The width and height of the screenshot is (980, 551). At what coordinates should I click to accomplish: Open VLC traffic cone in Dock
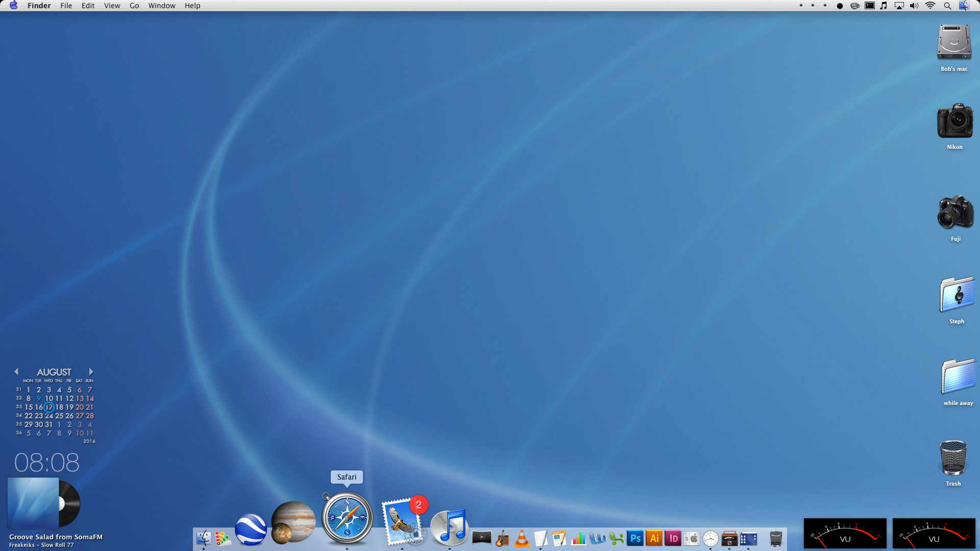coord(522,538)
